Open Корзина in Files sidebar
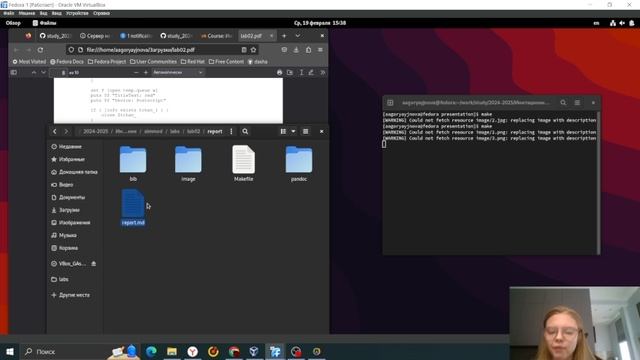 pos(74,248)
